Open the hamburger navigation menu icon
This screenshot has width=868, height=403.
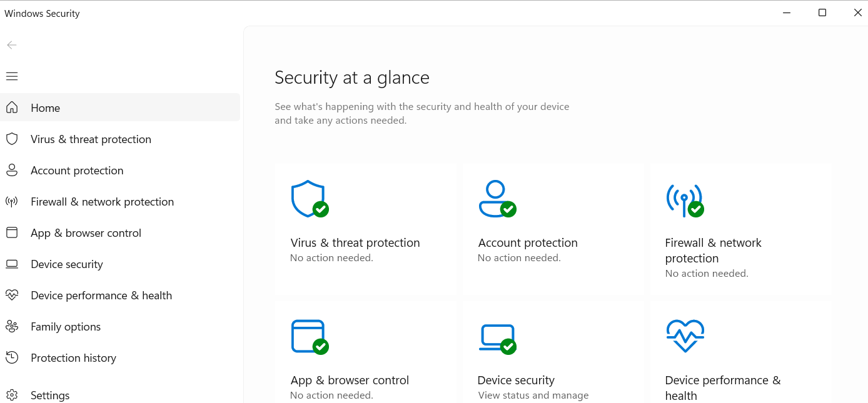coord(12,76)
